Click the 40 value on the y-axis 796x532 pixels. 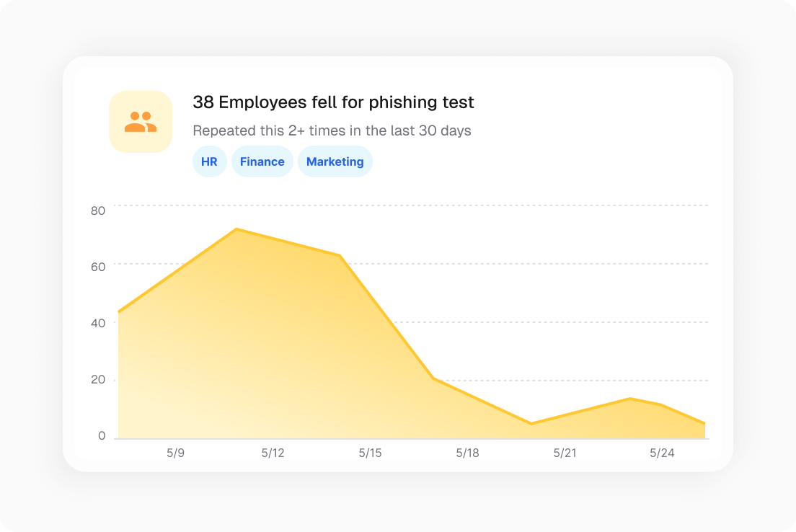coord(98,324)
